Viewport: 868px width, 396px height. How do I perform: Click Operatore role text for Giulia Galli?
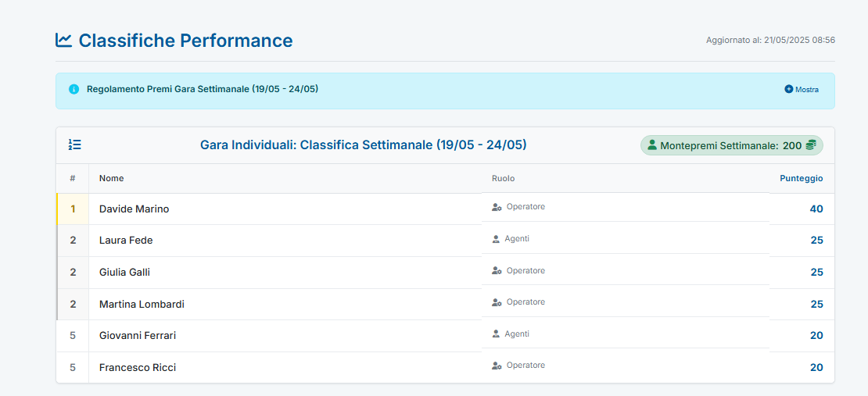coord(525,270)
